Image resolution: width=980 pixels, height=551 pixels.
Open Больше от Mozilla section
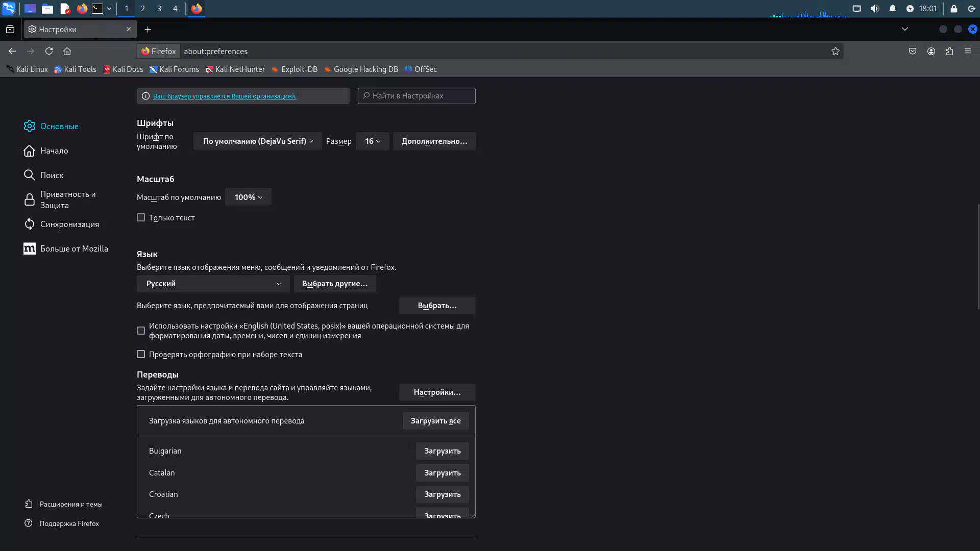point(66,248)
